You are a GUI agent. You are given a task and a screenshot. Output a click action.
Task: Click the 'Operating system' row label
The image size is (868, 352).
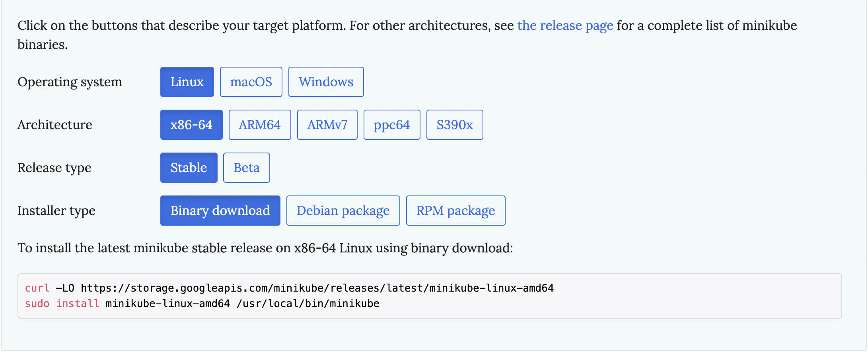pos(70,82)
